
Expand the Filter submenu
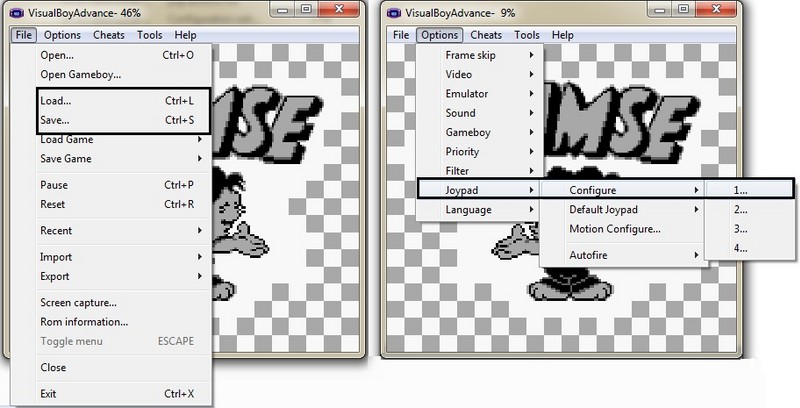click(x=480, y=171)
